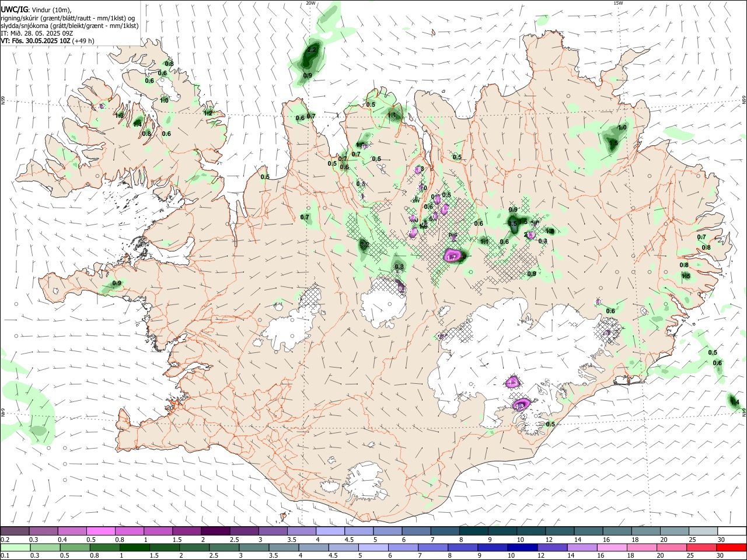This screenshot has width=747, height=560.
Task: Click the 0.9 value on Snæfellsnes peninsula
Action: [117, 283]
